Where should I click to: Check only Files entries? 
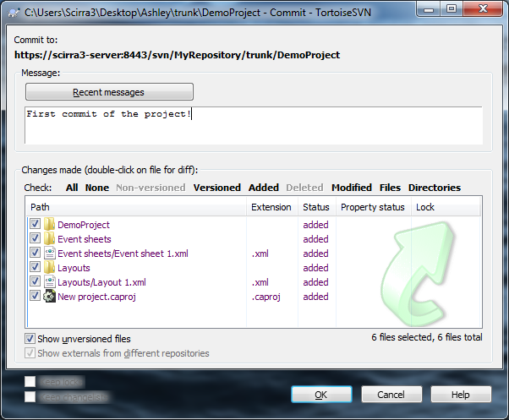(x=390, y=188)
